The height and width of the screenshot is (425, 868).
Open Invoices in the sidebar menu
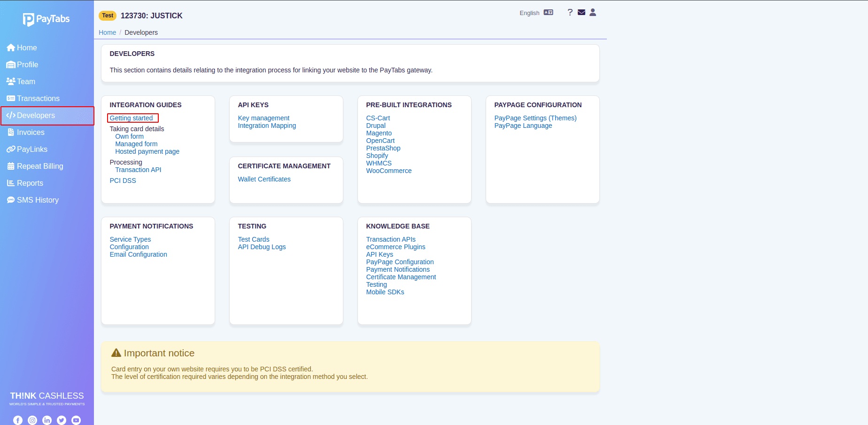(x=31, y=133)
